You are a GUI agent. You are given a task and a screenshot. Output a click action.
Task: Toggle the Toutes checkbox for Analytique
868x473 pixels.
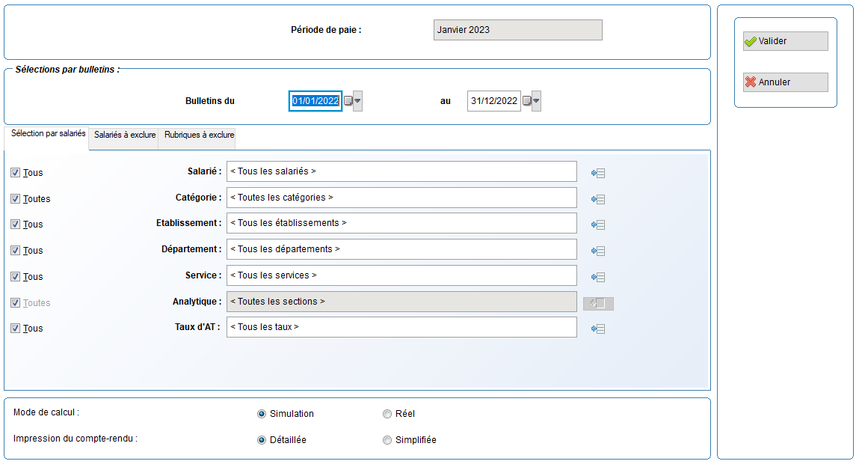pyautogui.click(x=16, y=303)
